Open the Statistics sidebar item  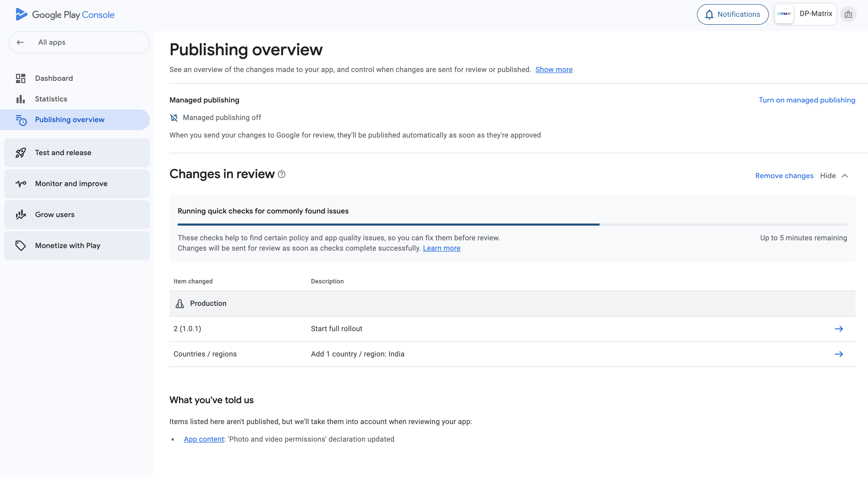tap(51, 99)
